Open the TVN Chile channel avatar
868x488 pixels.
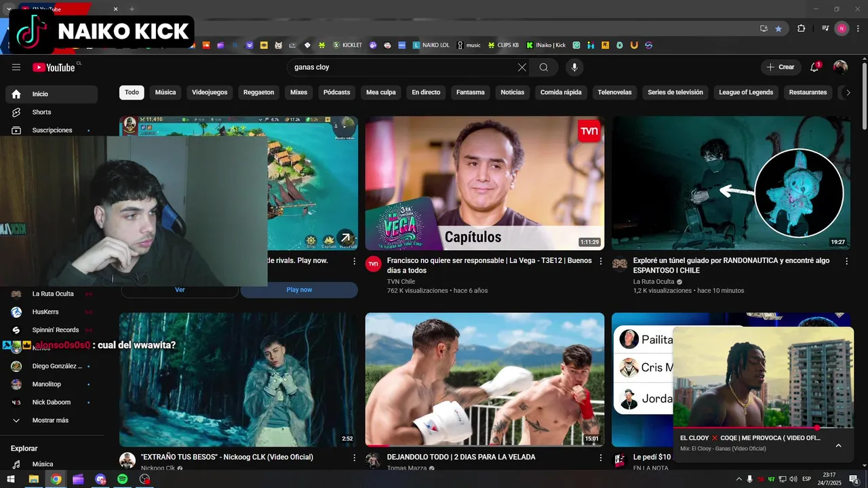pos(373,264)
